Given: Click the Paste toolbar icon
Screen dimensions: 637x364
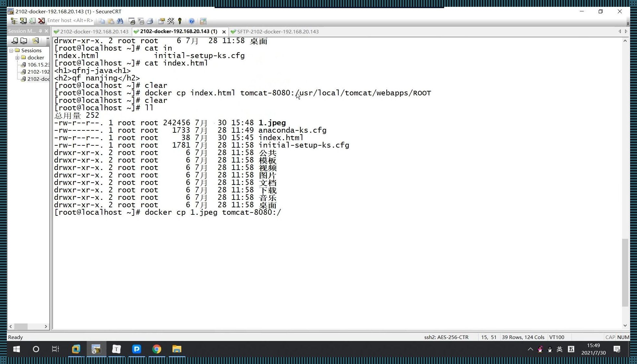Looking at the screenshot, I should pos(111,21).
